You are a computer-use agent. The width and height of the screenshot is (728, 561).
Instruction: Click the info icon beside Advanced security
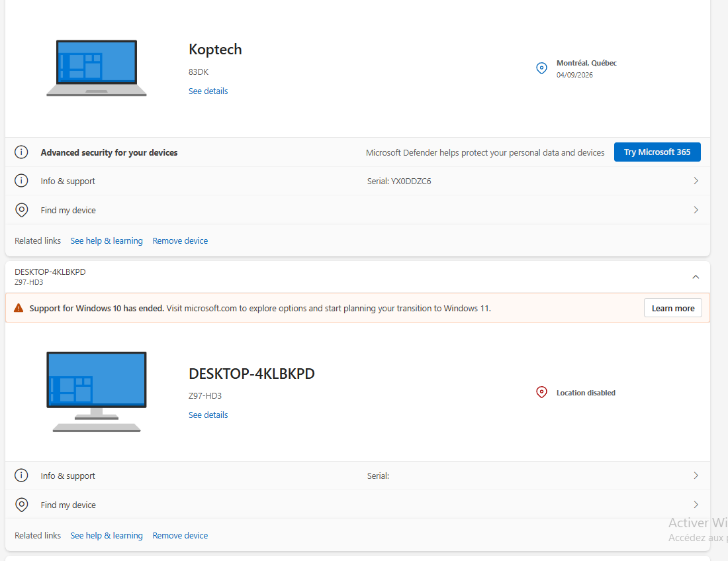(x=21, y=152)
